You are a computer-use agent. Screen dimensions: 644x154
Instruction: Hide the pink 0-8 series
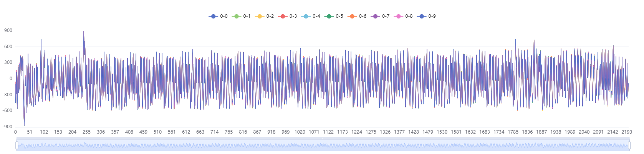(x=398, y=16)
